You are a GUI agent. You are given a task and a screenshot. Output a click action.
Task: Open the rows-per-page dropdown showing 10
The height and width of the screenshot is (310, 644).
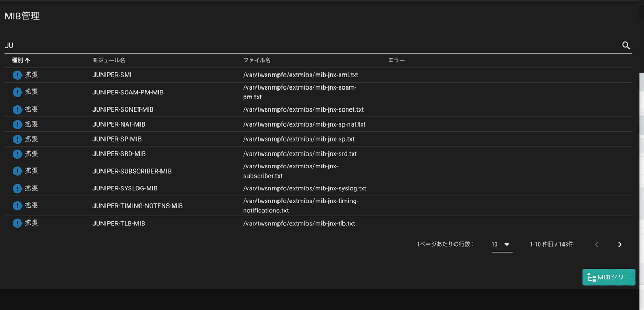click(501, 245)
